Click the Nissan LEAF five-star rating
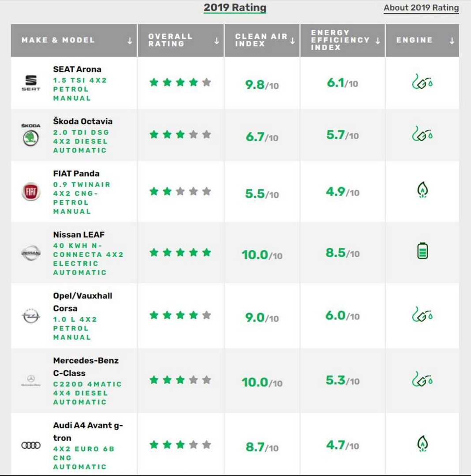 coord(180,253)
